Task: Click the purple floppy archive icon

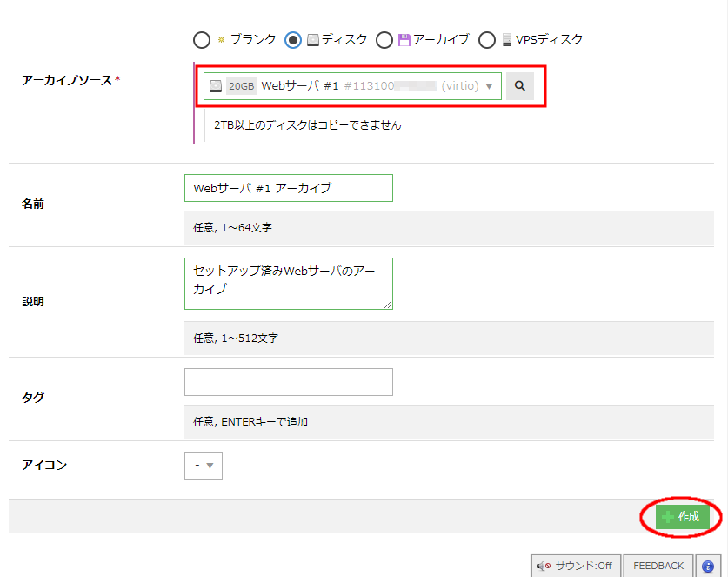Action: coord(404,40)
